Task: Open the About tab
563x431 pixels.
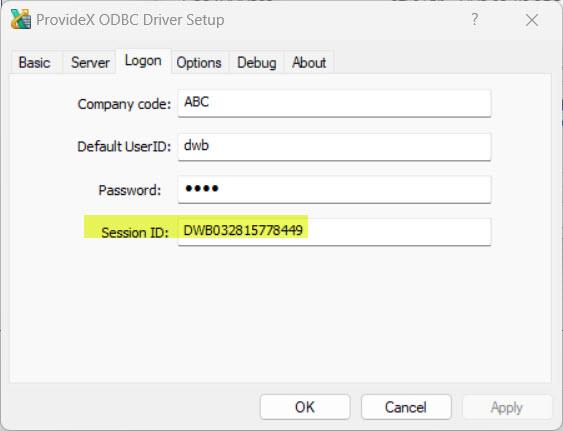Action: click(x=309, y=62)
